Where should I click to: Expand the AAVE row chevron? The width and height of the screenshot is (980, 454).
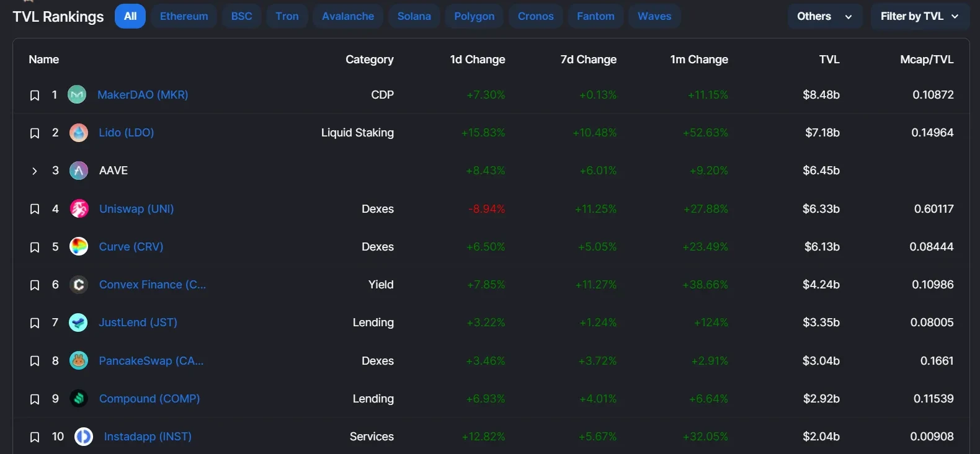coord(35,171)
